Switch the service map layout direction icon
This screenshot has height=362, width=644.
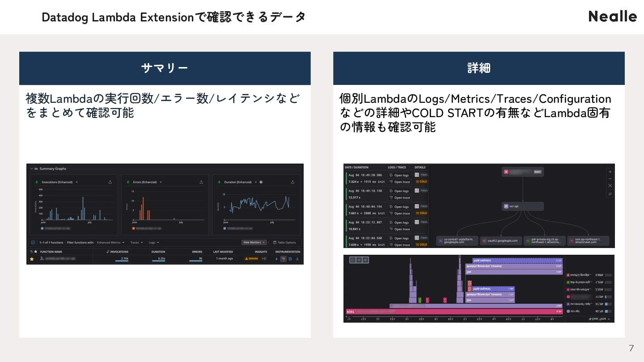click(x=610, y=194)
